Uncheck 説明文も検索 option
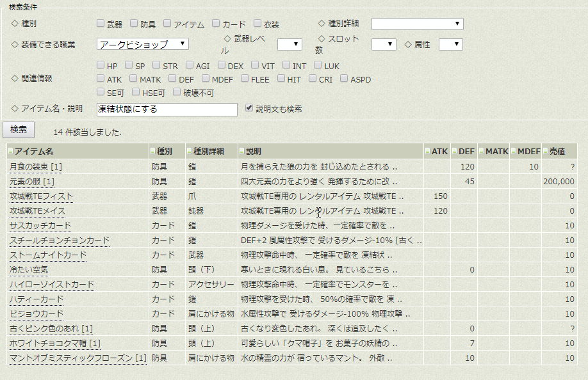The height and width of the screenshot is (380, 588). point(249,108)
